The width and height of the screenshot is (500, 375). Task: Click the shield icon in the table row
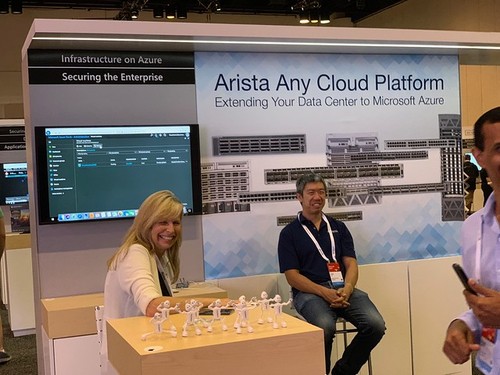[79, 165]
